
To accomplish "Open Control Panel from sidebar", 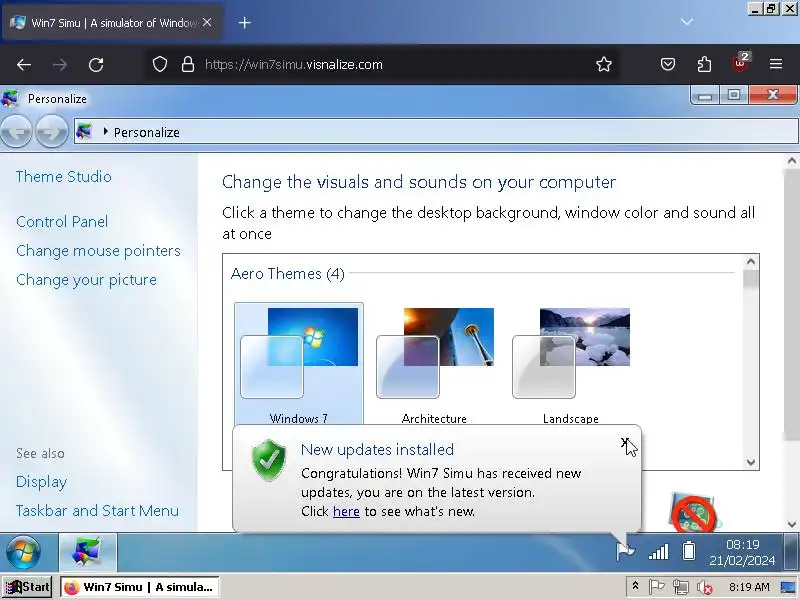I will 62,221.
